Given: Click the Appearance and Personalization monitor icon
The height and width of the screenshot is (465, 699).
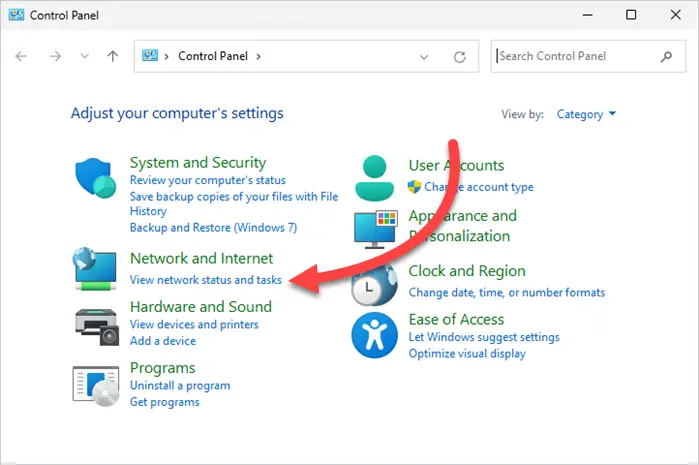Looking at the screenshot, I should [x=375, y=230].
